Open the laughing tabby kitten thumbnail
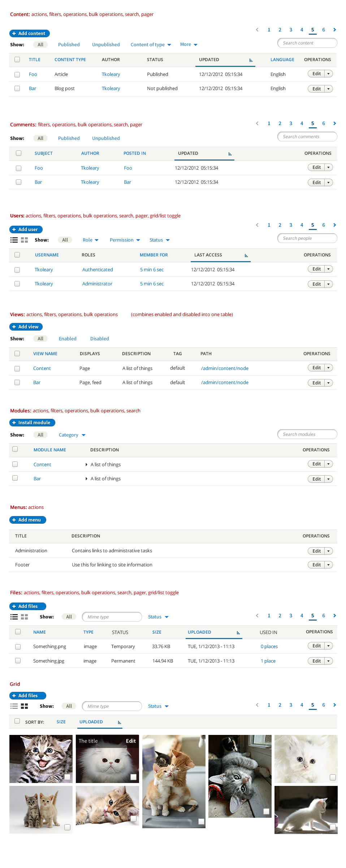346x868 pixels. coord(41,759)
